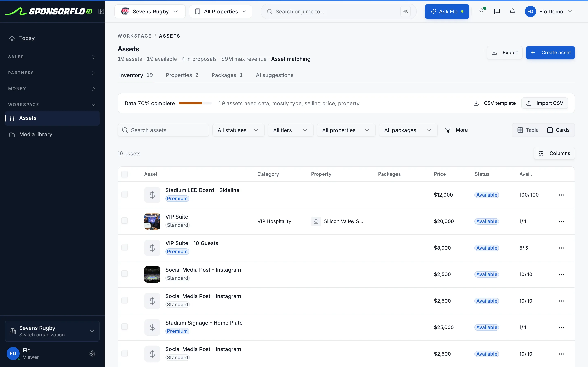Open settings gear next to Flo Viewer
The height and width of the screenshot is (367, 588).
92,353
